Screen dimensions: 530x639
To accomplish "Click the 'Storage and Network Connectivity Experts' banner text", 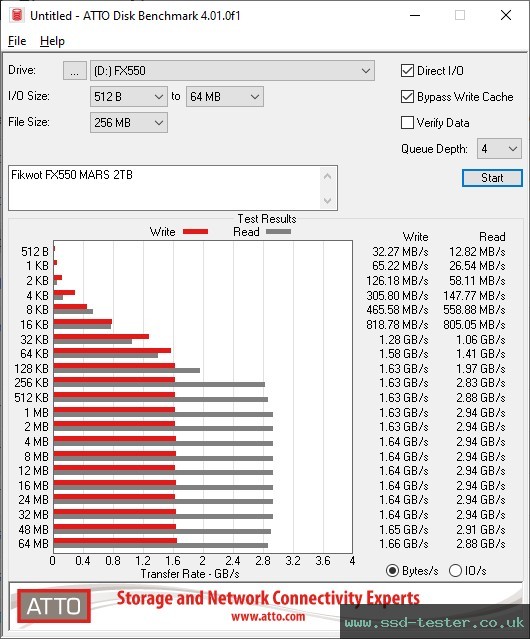I will (x=268, y=598).
